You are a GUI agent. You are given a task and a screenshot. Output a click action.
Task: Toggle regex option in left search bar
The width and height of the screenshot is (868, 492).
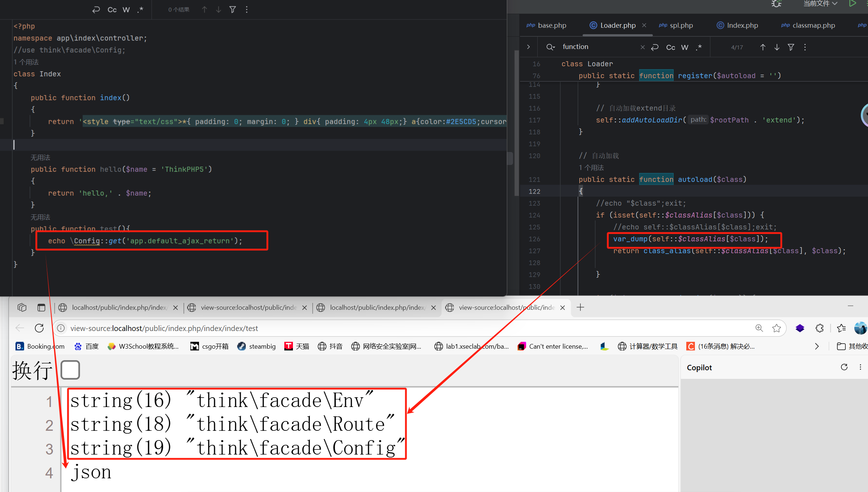[x=140, y=10]
